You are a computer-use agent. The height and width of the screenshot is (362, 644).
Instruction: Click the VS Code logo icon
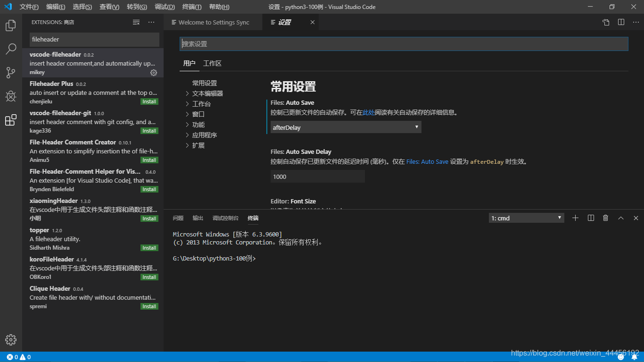pos(8,7)
